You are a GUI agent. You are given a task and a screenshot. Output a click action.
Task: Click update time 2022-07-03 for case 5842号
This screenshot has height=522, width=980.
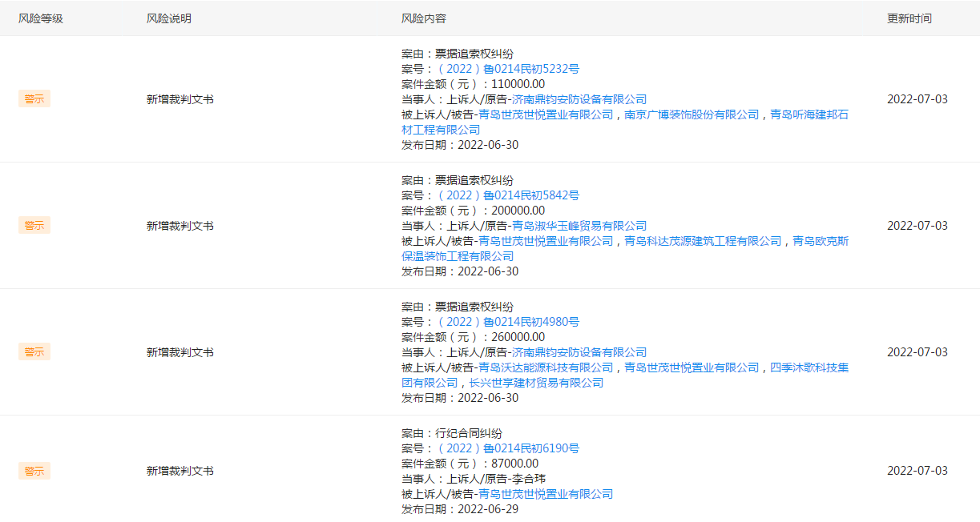[917, 226]
